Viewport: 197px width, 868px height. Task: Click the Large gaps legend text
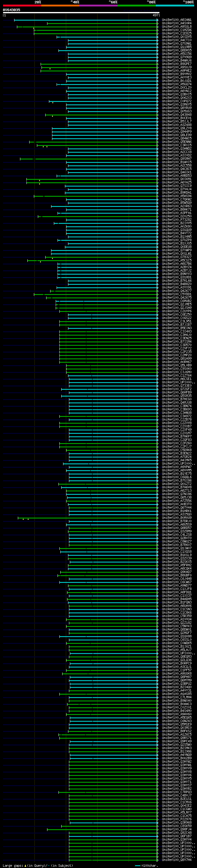pyautogui.click(x=13, y=865)
